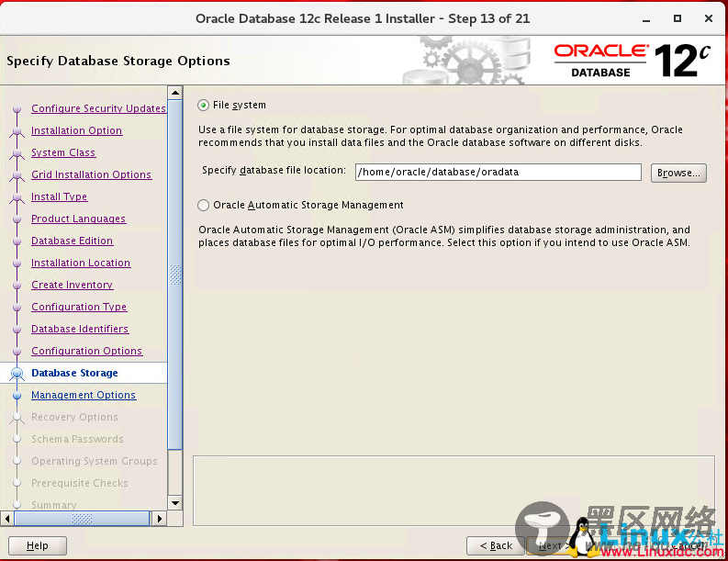This screenshot has height=561, width=728.
Task: Click the Product Languages step marker icon
Action: click(x=17, y=219)
